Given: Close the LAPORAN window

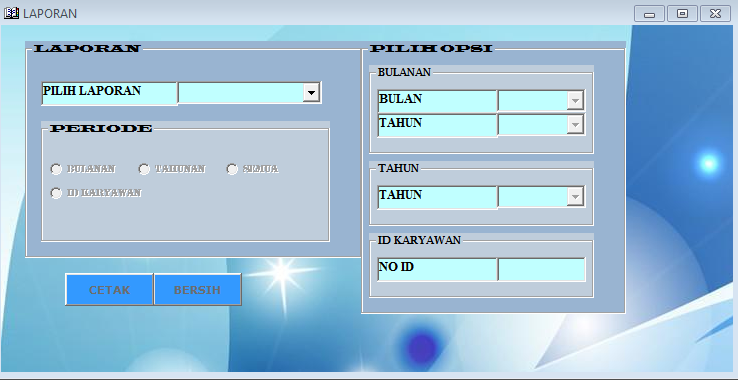Looking at the screenshot, I should click(x=715, y=14).
